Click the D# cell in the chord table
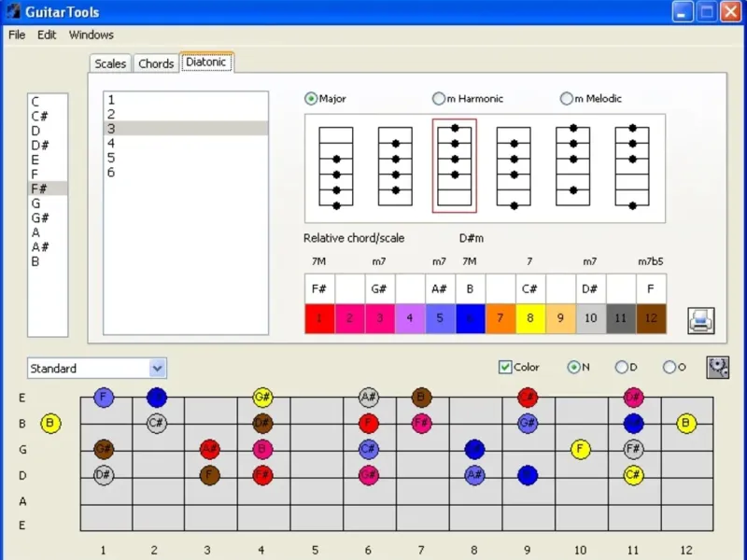 [x=591, y=288]
